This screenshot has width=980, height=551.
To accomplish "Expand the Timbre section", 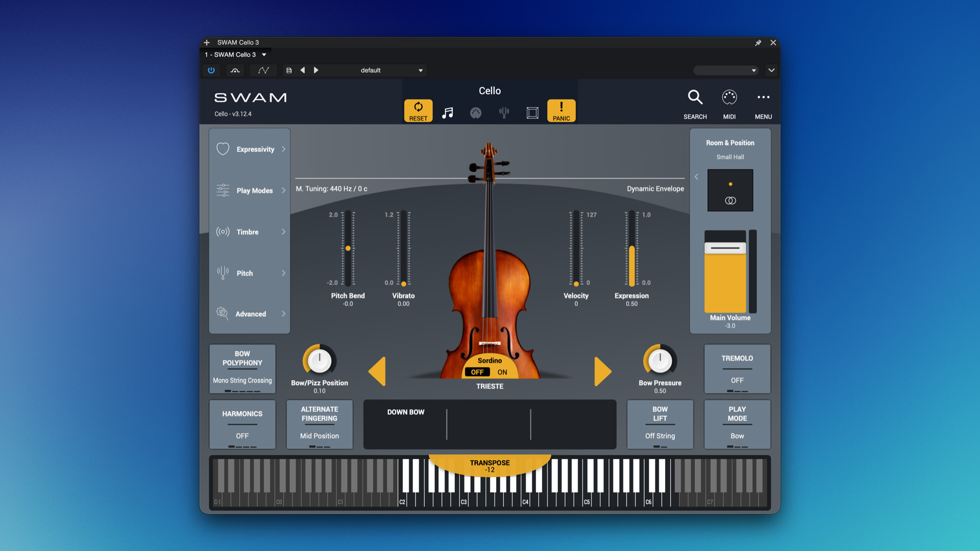I will (x=250, y=232).
